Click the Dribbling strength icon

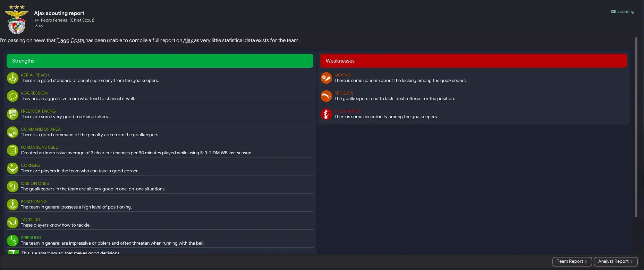coord(12,240)
